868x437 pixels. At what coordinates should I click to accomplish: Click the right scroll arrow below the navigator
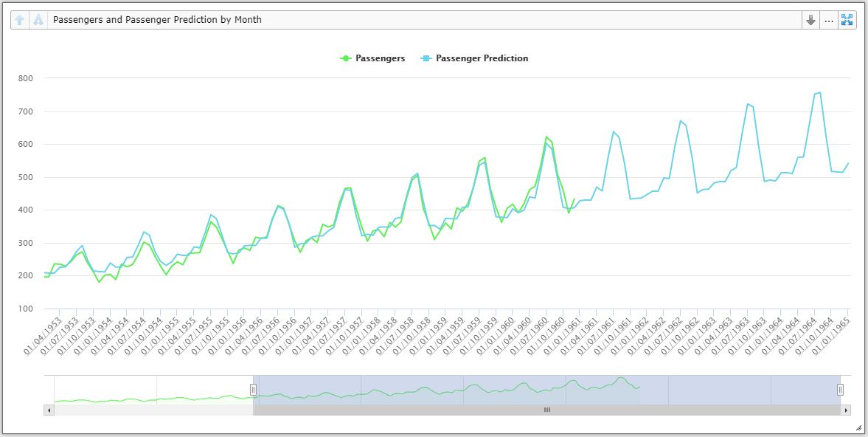point(847,409)
